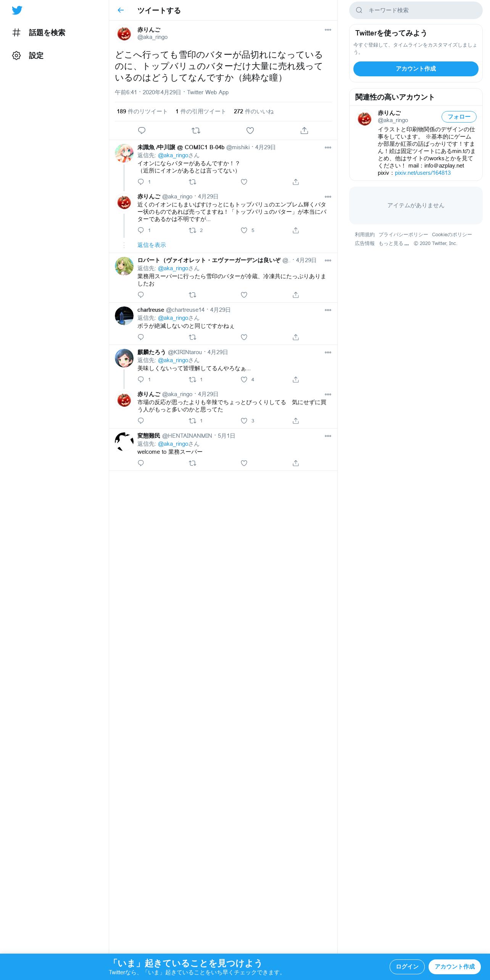Click the キーワード検索 search field

tap(416, 10)
